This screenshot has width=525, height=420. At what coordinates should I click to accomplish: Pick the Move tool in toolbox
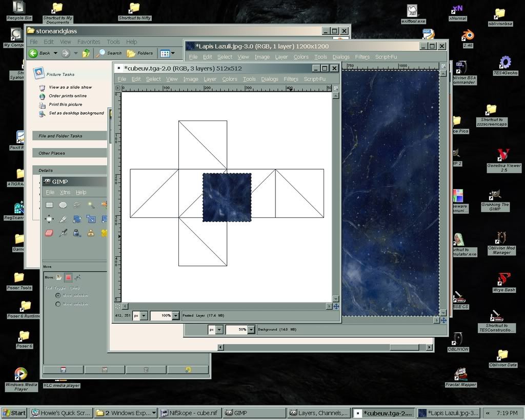pyautogui.click(x=50, y=219)
